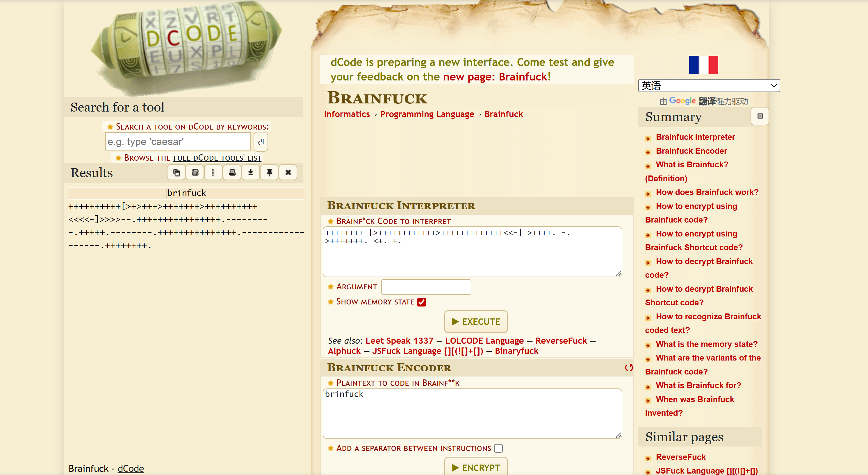This screenshot has width=868, height=475.
Task: Jump to How does Brainfuck work?
Action: tap(707, 192)
